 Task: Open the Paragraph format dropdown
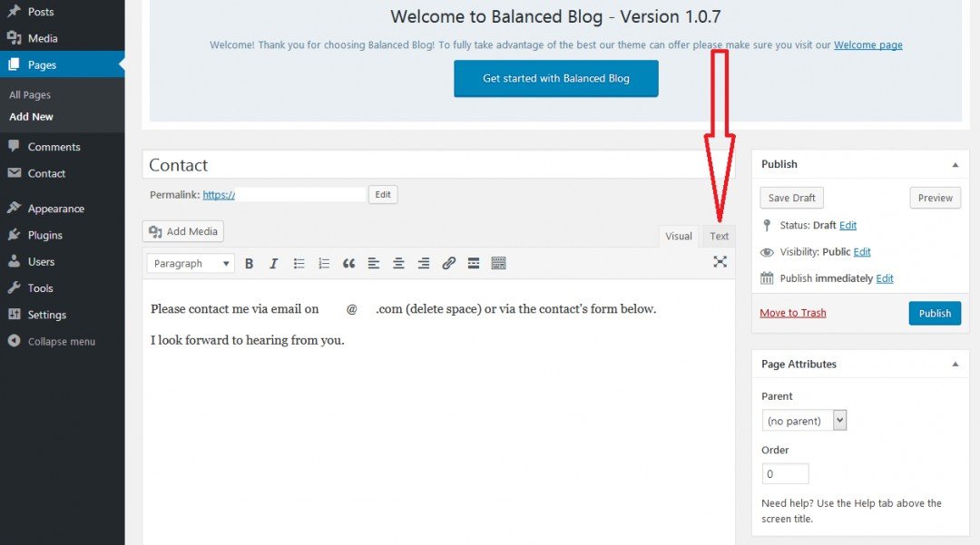click(191, 264)
